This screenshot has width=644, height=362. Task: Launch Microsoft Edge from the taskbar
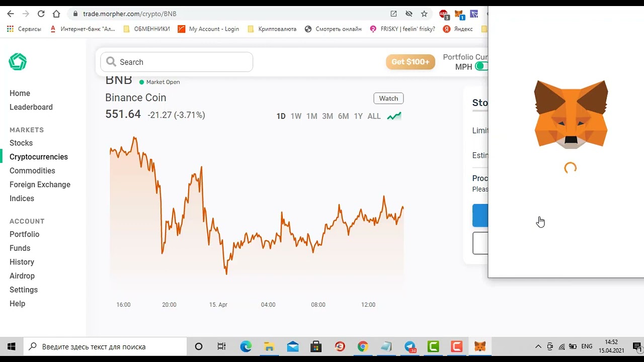click(246, 346)
